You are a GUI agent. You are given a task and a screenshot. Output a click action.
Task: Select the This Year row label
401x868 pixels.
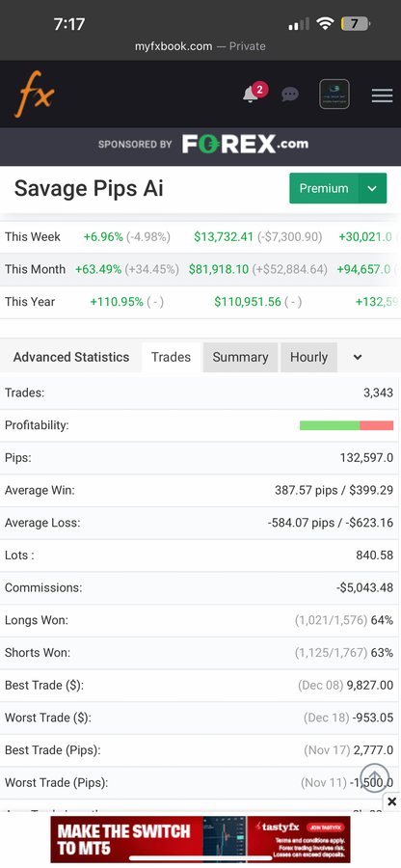[x=30, y=302]
